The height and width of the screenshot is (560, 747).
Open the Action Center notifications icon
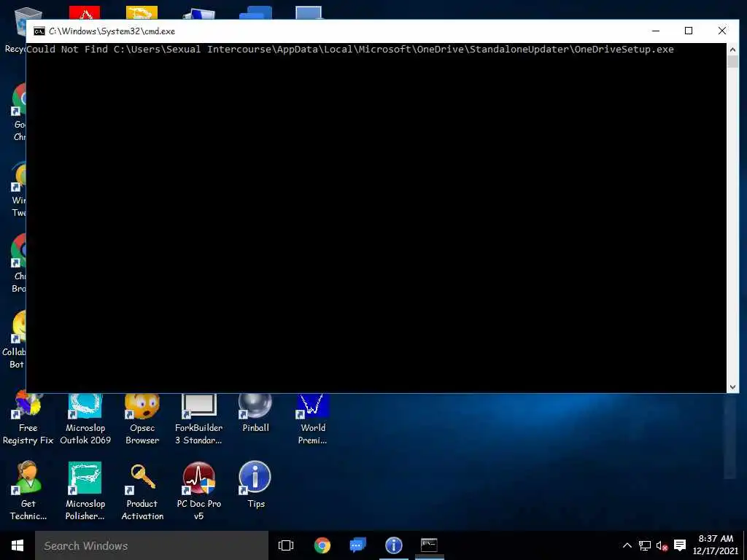[x=680, y=545]
